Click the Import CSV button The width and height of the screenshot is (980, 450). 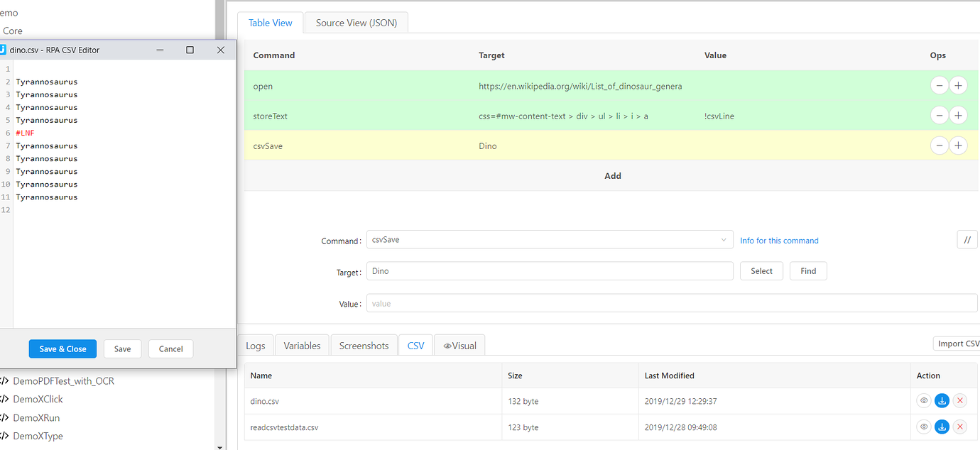click(958, 343)
